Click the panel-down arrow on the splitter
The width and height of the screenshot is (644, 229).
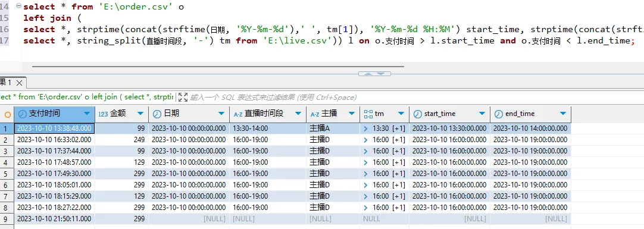tap(381, 74)
